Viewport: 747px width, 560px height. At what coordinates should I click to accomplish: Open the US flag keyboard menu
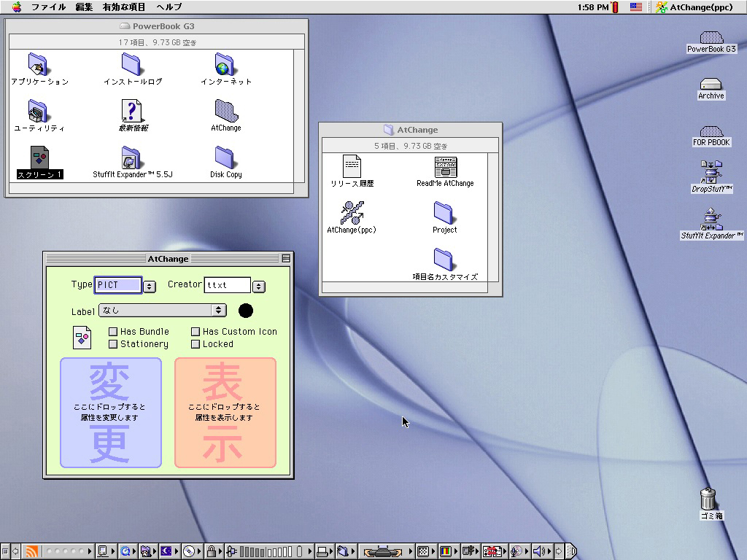[636, 7]
